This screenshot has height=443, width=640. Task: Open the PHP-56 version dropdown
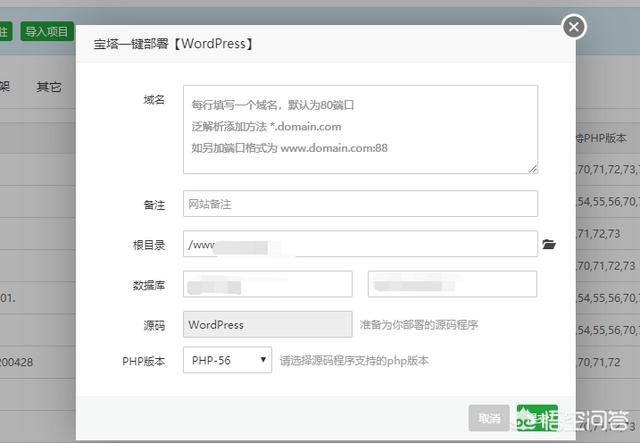(x=227, y=360)
